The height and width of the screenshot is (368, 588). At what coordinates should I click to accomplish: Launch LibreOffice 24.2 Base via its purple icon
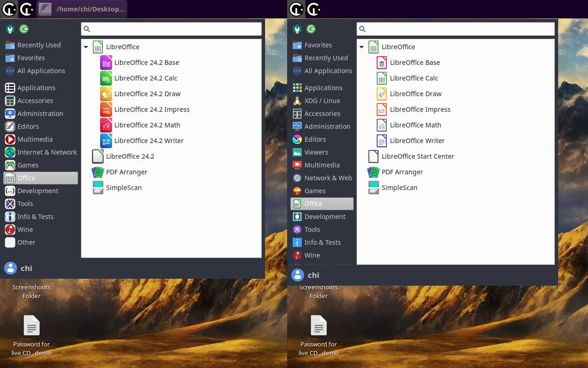coord(106,63)
